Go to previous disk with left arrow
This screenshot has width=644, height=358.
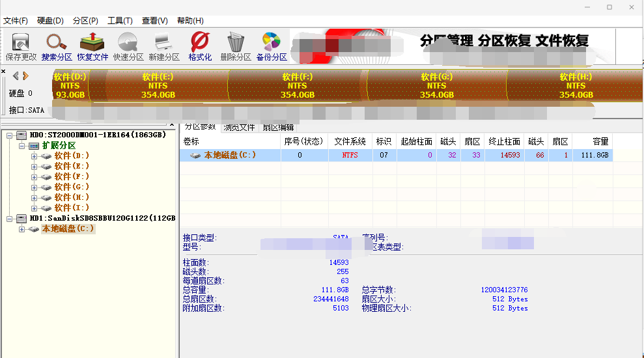click(x=16, y=76)
